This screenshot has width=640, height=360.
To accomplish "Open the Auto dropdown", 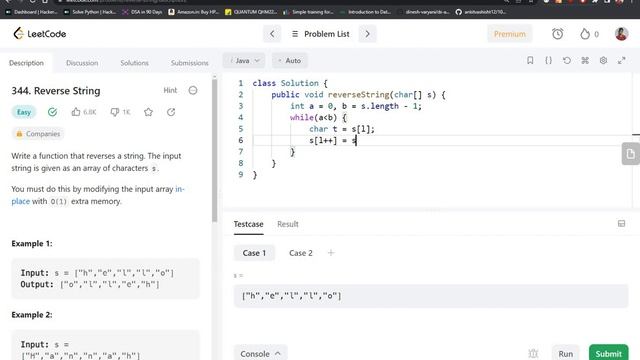I will click(x=289, y=60).
